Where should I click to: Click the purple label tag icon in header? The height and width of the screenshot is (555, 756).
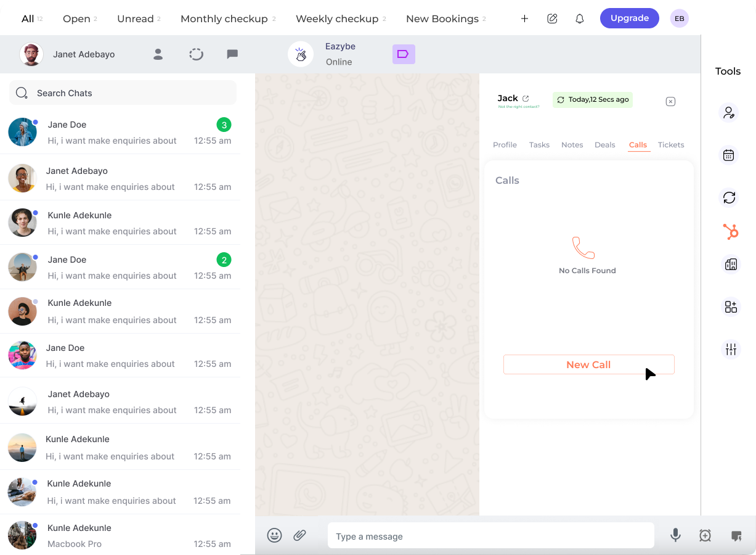click(x=404, y=54)
